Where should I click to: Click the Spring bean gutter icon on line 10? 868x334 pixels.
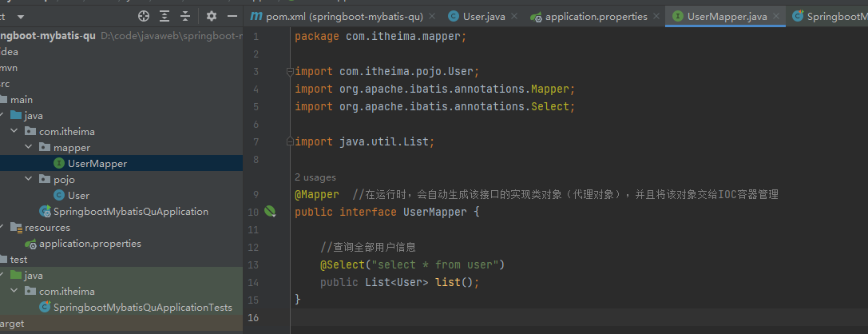[270, 211]
